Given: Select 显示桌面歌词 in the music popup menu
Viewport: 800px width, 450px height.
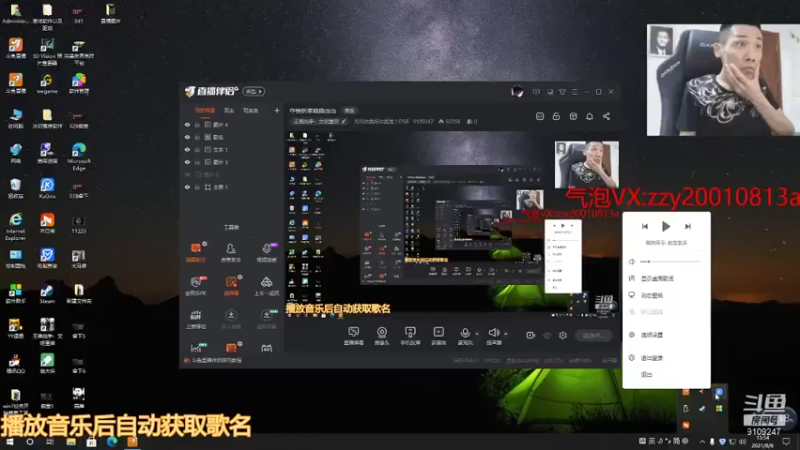Looking at the screenshot, I should [x=657, y=279].
